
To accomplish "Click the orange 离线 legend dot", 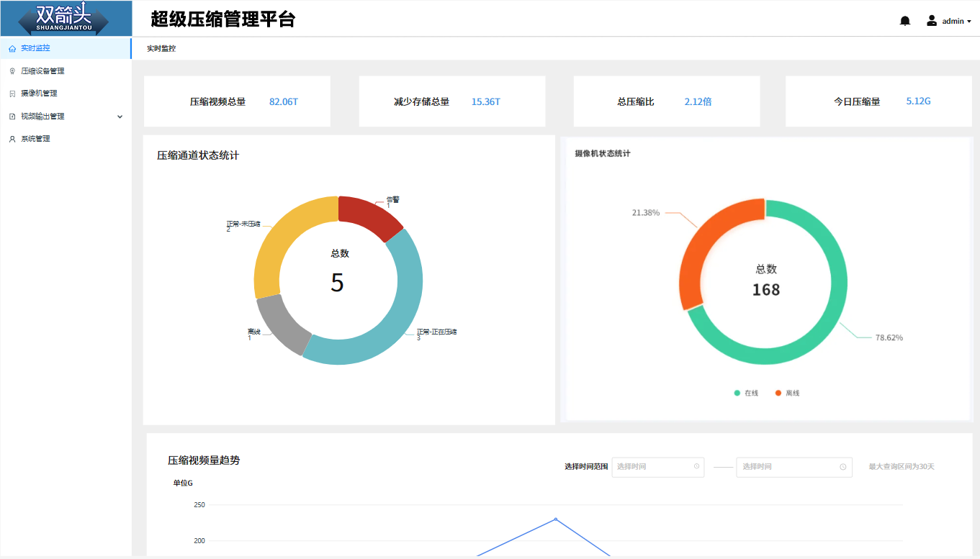I will (778, 394).
